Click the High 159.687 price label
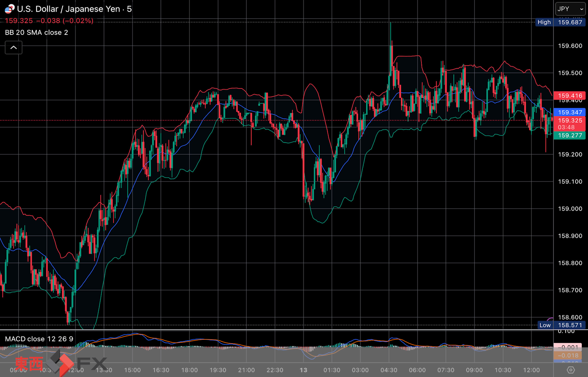This screenshot has height=377, width=588. (560, 22)
